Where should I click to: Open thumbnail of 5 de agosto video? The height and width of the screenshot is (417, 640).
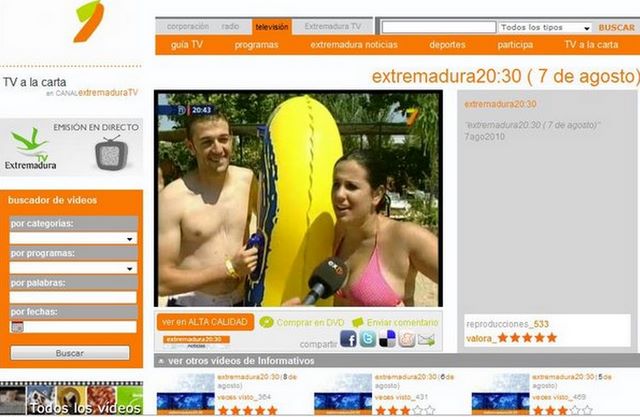click(x=501, y=394)
